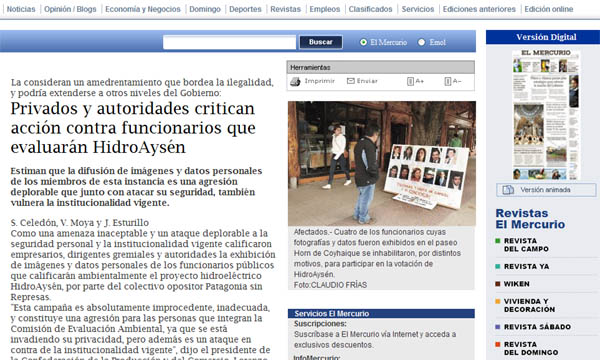
Task: Click the Servicios El Mercurio header bar
Action: (381, 314)
